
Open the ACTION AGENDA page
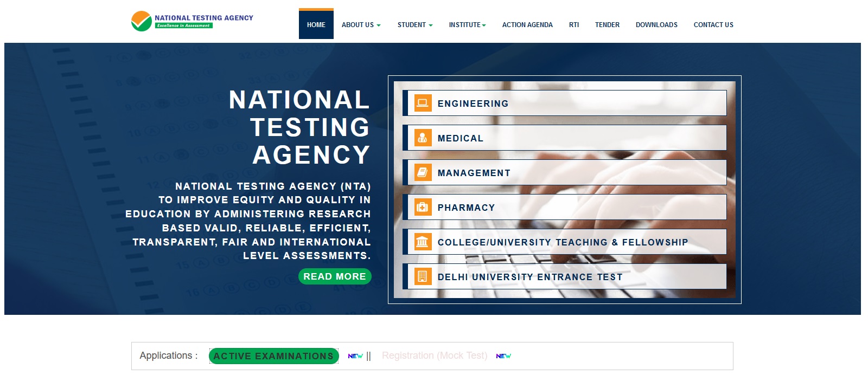(527, 25)
